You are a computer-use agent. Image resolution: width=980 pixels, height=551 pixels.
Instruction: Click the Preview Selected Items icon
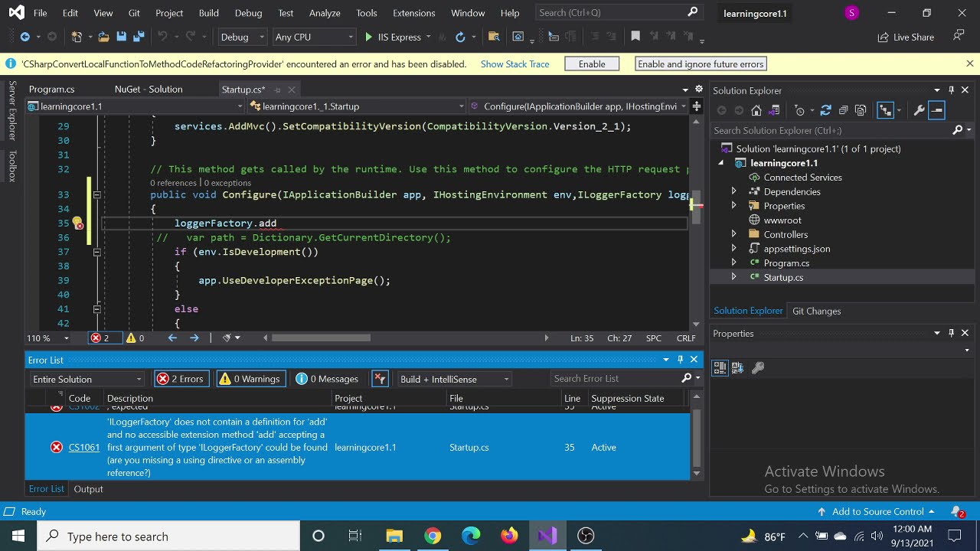tap(937, 110)
